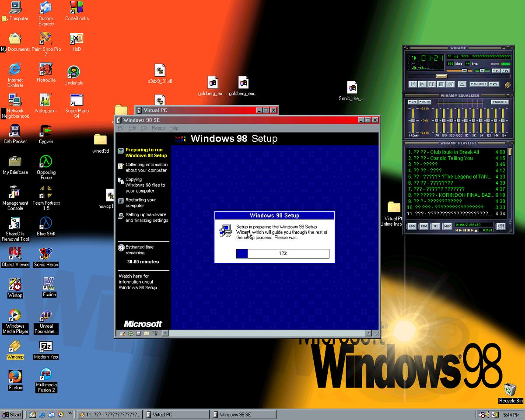Image resolution: width=525 pixels, height=420 pixels.
Task: Open the equalizer Presets menu
Action: 499,102
